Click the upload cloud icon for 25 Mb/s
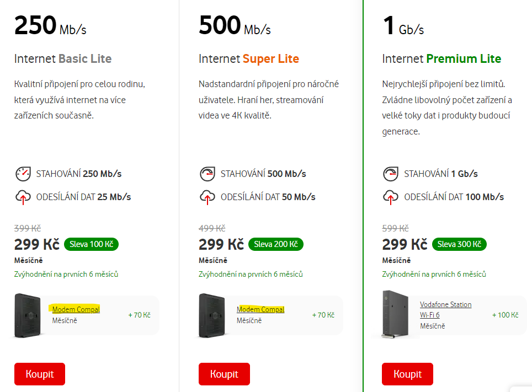Screen dimensions: 532x392 click(23, 197)
